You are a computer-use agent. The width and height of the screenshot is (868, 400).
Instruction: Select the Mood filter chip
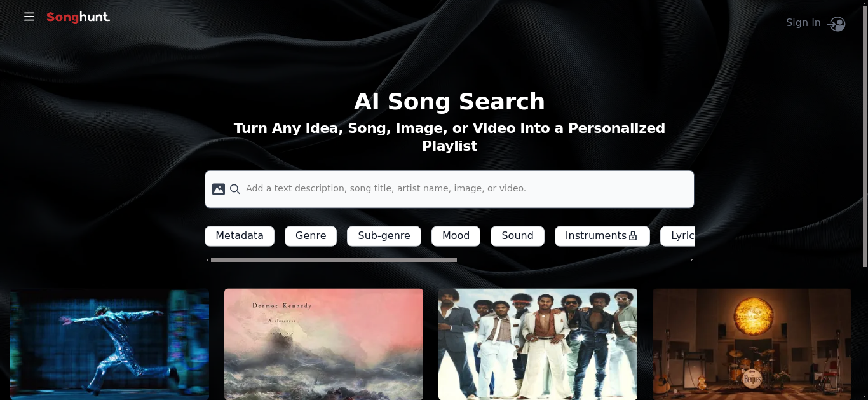point(456,236)
